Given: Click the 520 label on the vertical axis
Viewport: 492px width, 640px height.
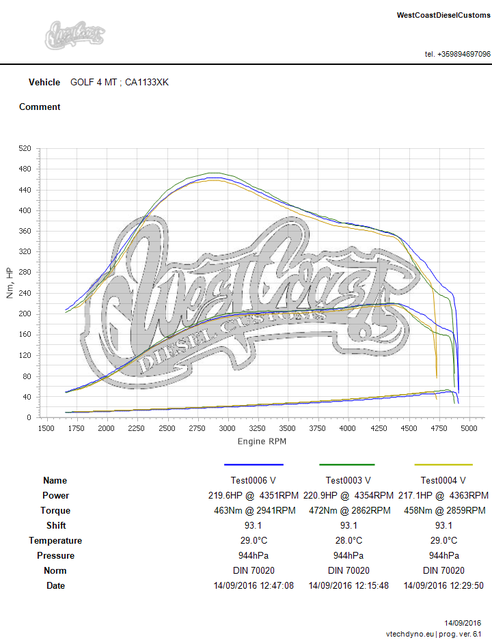Looking at the screenshot, I should click(25, 148).
